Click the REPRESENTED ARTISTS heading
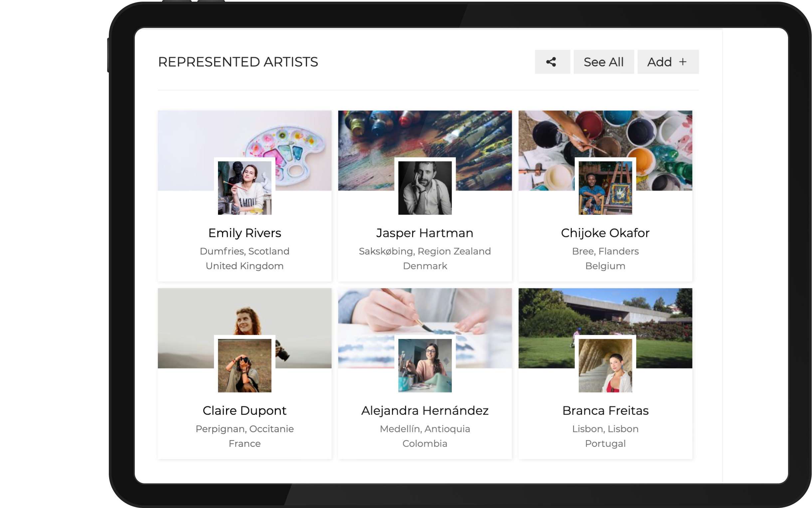This screenshot has width=812, height=508. (238, 62)
